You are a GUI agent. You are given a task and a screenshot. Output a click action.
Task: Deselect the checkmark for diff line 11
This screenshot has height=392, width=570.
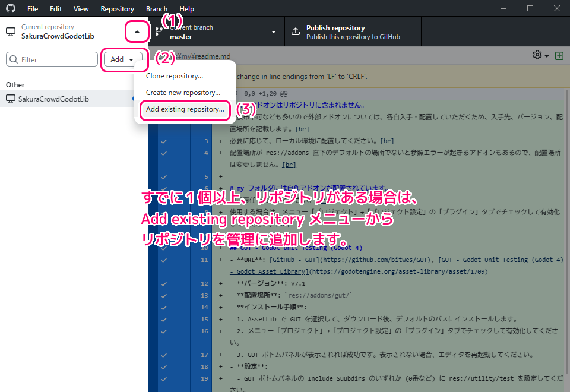(163, 260)
